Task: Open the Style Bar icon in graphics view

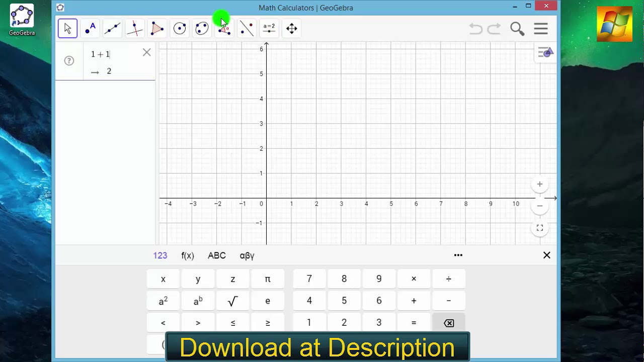Action: click(x=545, y=52)
